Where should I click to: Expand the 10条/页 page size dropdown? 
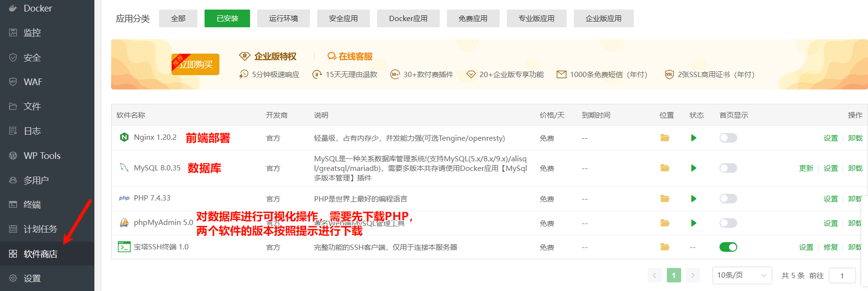(742, 275)
